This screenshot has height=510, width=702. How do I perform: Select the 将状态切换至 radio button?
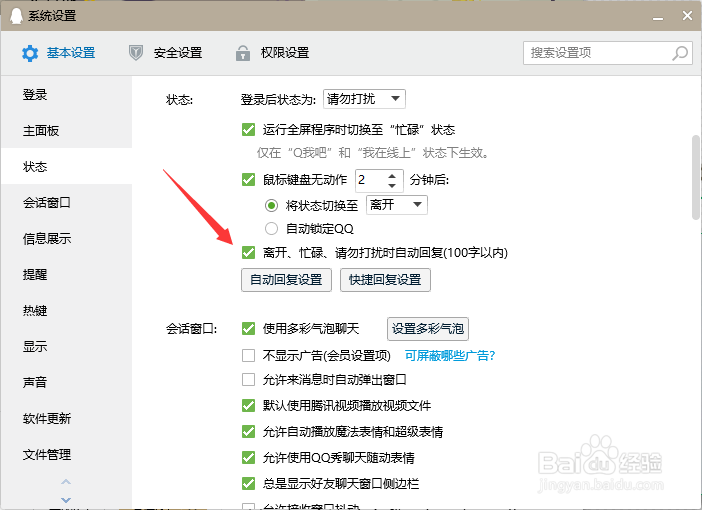271,205
